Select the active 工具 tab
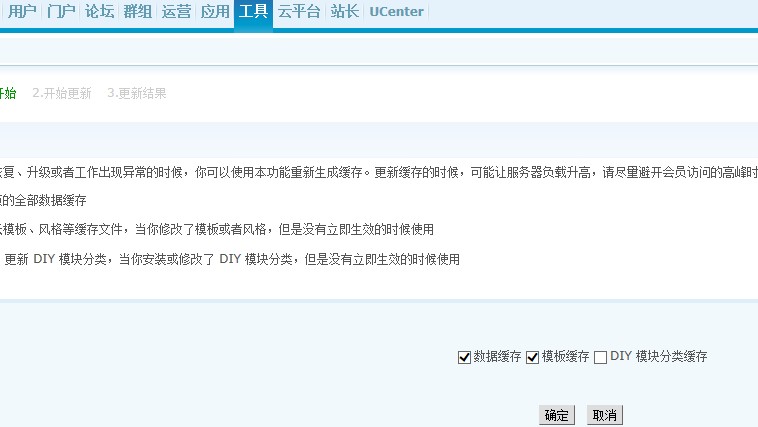The image size is (758, 427). click(x=253, y=11)
